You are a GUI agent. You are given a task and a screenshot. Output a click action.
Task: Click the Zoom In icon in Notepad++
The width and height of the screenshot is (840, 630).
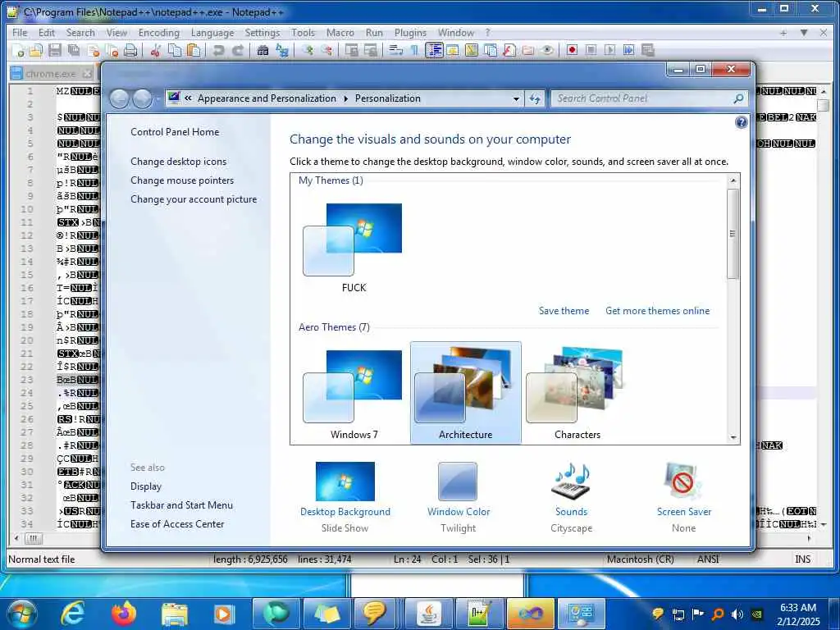coord(308,50)
